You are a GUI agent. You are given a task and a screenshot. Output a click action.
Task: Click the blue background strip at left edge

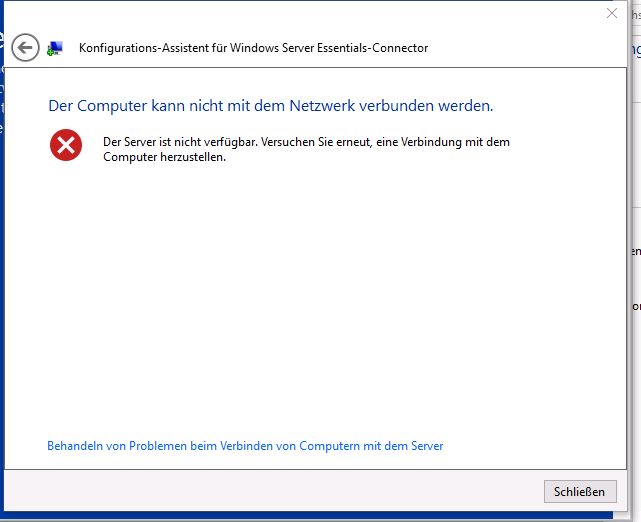coord(3,300)
